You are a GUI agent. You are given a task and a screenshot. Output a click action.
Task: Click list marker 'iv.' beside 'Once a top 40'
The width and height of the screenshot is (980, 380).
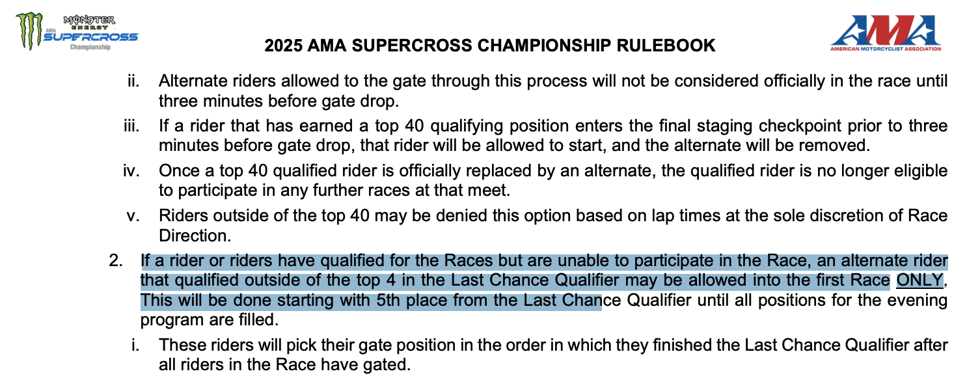coord(133,171)
